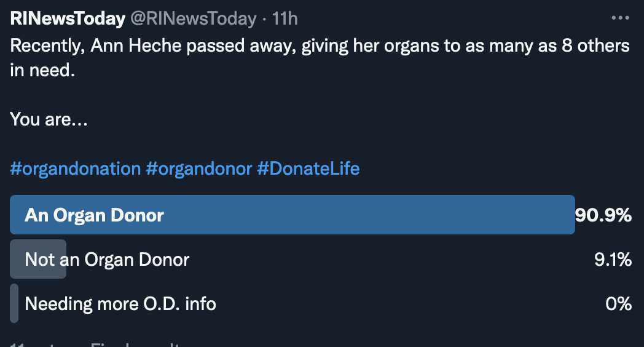Screen dimensions: 644x347
Task: Click the 0% poll percentage
Action: [x=618, y=303]
